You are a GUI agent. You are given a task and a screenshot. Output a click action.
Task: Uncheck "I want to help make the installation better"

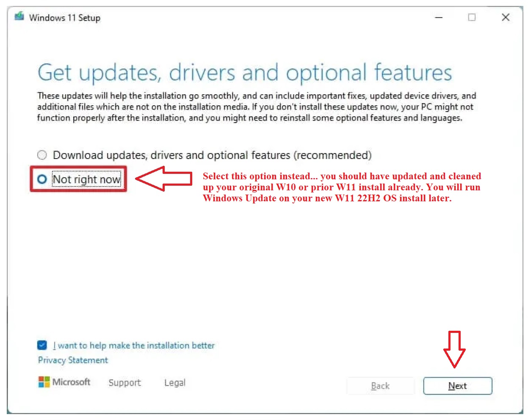pos(41,345)
